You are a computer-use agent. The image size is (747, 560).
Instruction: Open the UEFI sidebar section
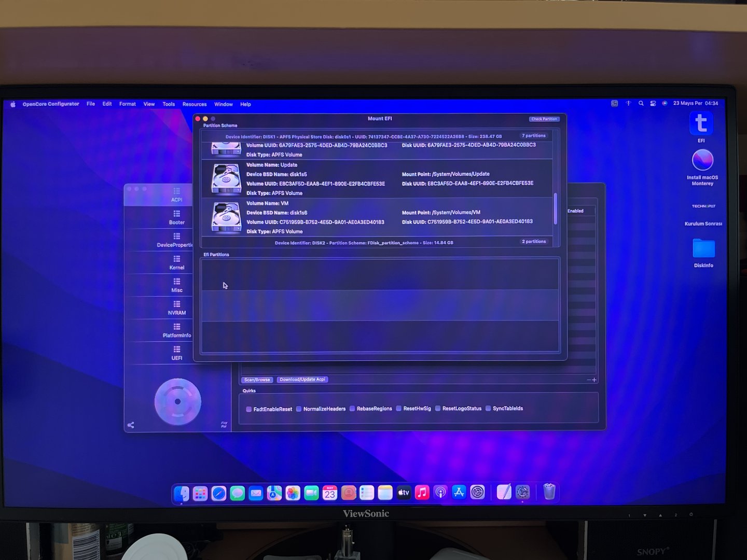point(177,354)
